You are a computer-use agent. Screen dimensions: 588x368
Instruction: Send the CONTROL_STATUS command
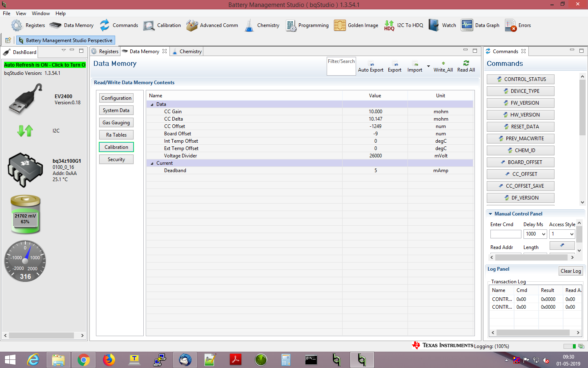tap(521, 79)
